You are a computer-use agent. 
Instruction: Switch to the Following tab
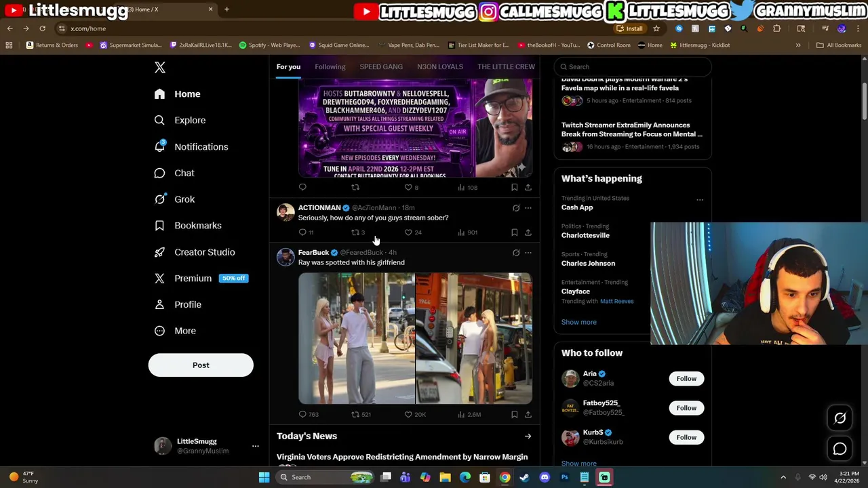pyautogui.click(x=330, y=66)
